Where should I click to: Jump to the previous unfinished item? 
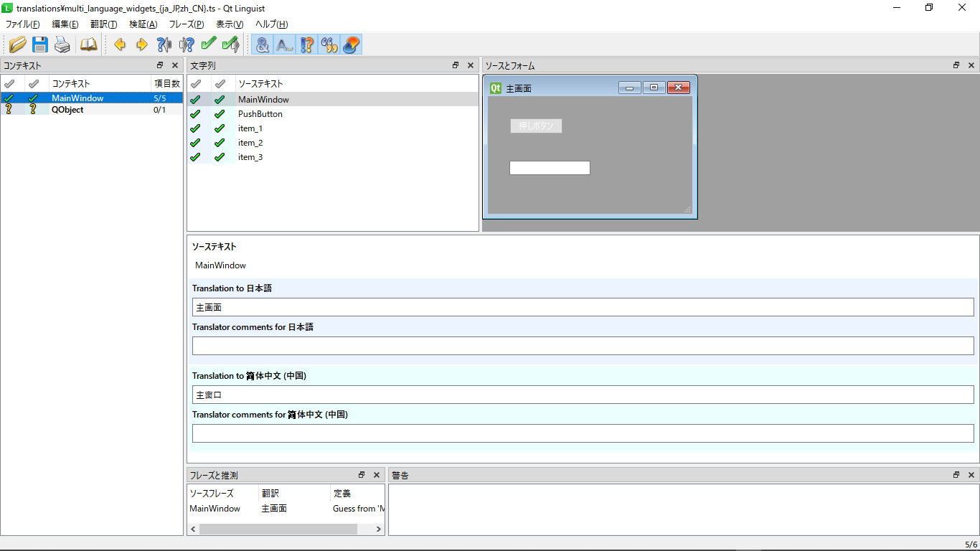point(164,44)
